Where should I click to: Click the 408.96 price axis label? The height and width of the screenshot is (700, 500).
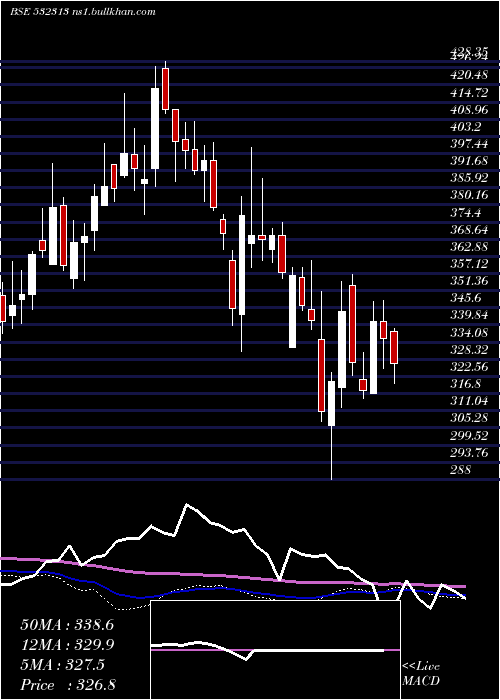click(468, 109)
